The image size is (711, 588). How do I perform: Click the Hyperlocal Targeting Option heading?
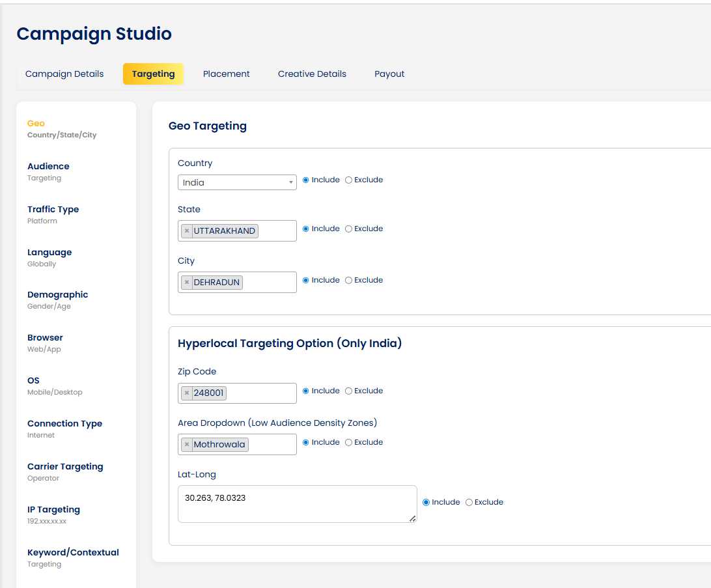click(290, 343)
